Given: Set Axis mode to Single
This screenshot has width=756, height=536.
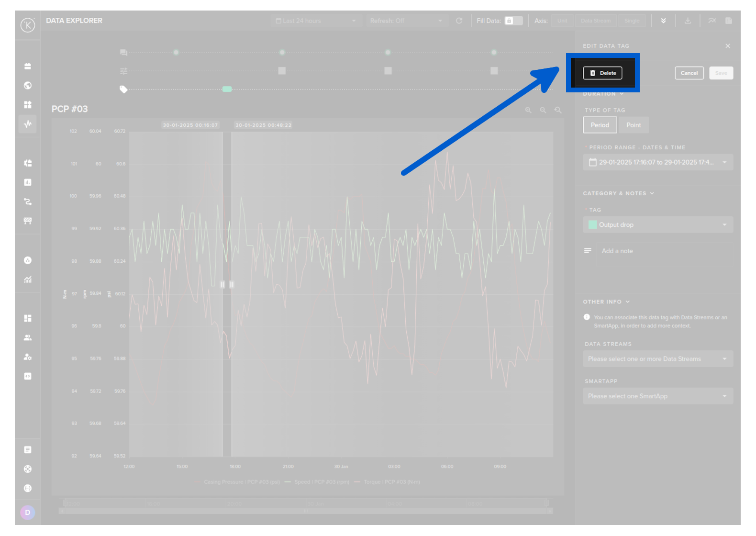Looking at the screenshot, I should (x=632, y=21).
